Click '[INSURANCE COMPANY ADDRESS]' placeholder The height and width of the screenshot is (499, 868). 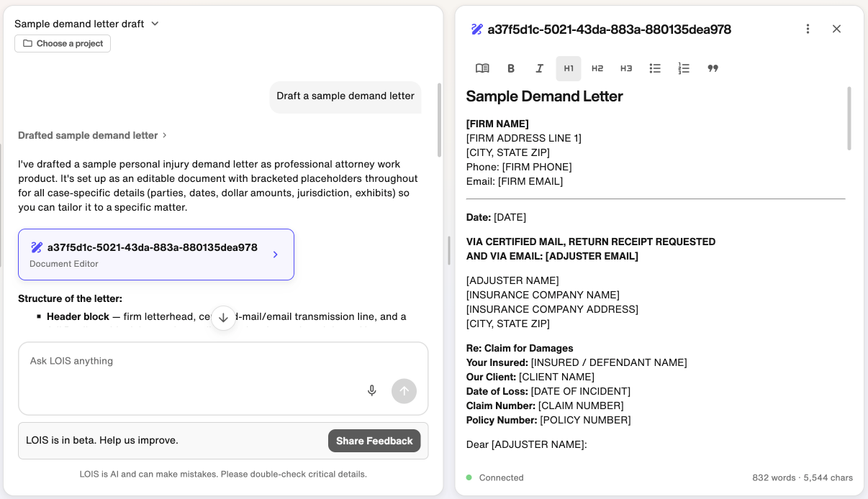tap(552, 309)
